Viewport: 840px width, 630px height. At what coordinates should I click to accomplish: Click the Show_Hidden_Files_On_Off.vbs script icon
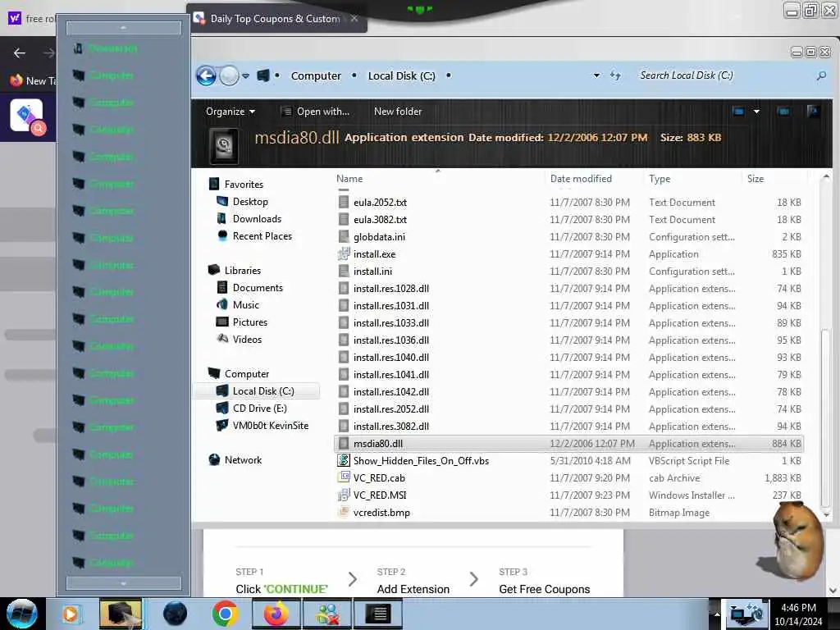344,460
